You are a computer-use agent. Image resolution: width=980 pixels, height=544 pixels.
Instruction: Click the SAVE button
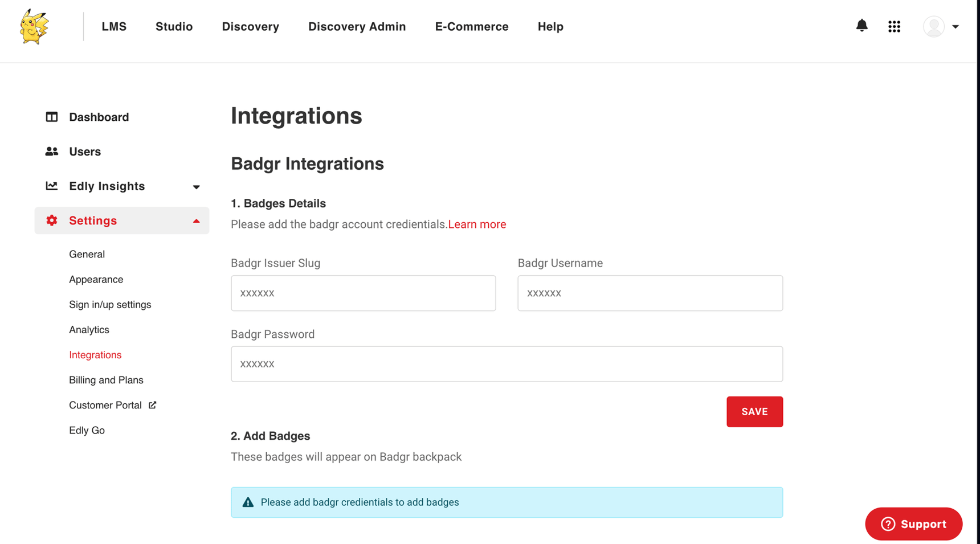pos(754,411)
